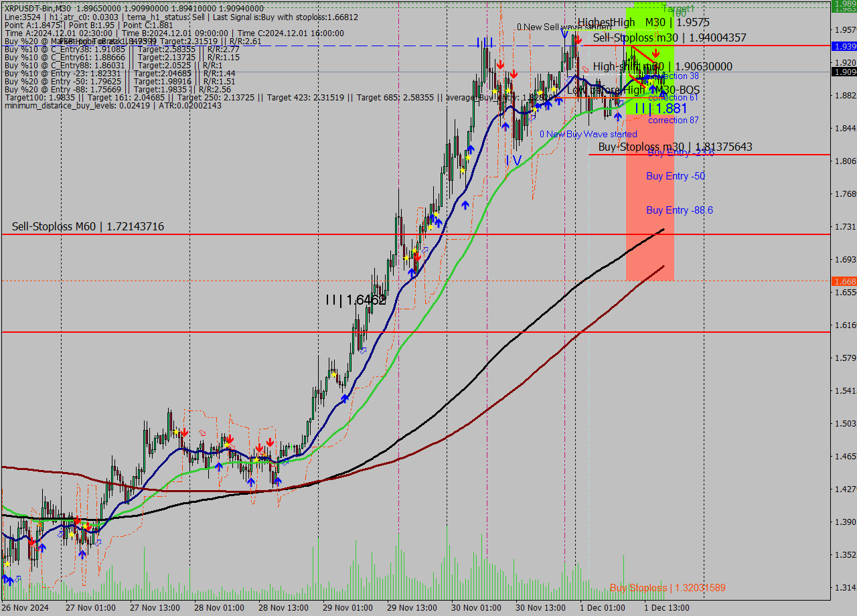
Task: Click the '0 New Buy Wave started' text
Action: coord(589,134)
